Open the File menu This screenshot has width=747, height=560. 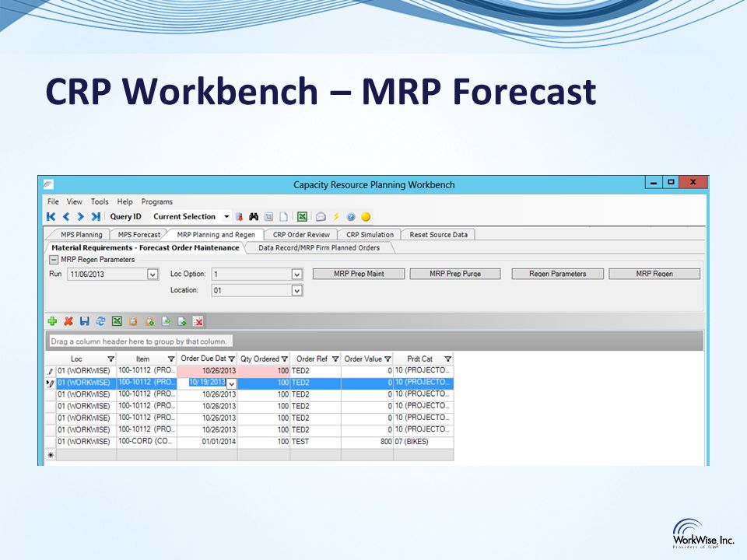coord(53,201)
